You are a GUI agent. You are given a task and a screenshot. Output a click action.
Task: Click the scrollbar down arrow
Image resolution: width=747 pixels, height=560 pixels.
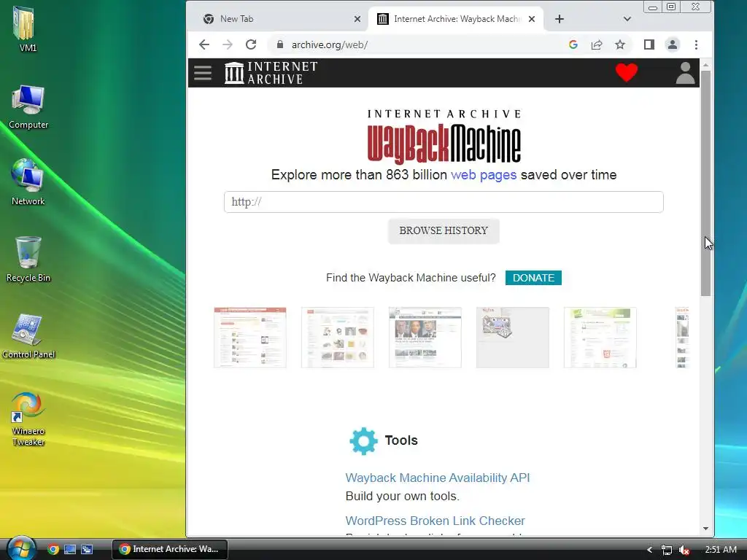(x=705, y=529)
